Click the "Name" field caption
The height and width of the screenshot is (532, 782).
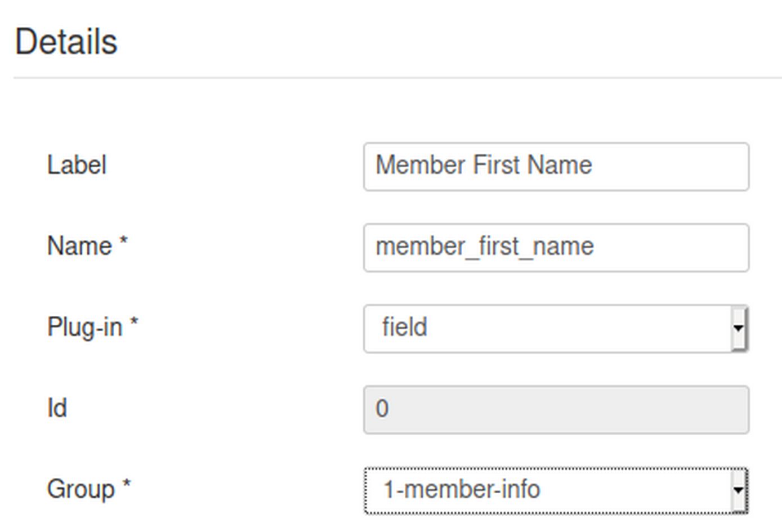click(79, 247)
